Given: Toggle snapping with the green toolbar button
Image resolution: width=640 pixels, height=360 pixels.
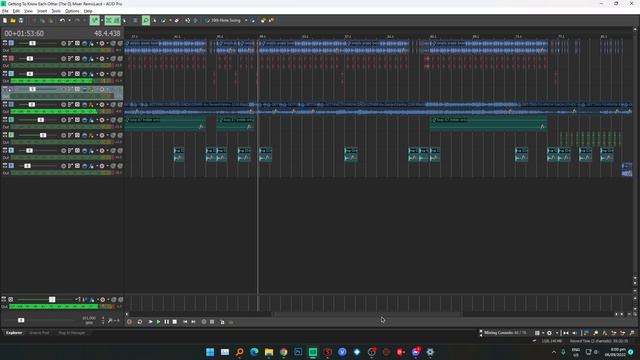Looking at the screenshot, I should [x=95, y=20].
